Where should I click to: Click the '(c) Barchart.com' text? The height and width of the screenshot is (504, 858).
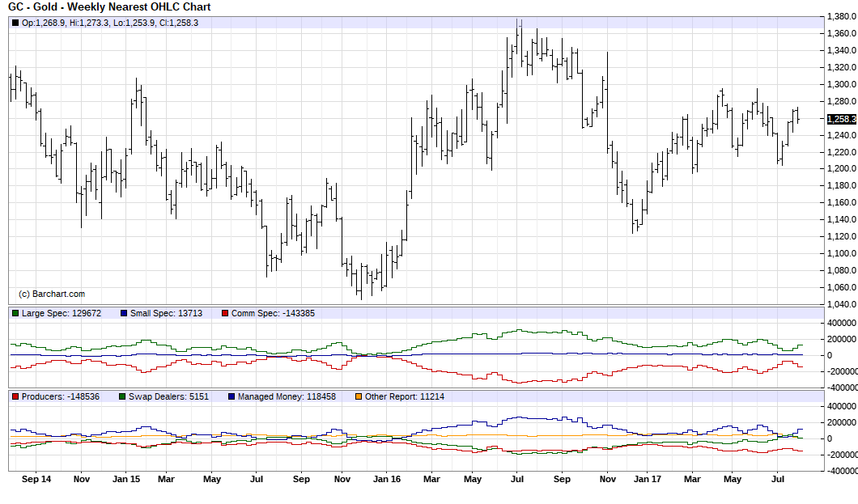52,294
